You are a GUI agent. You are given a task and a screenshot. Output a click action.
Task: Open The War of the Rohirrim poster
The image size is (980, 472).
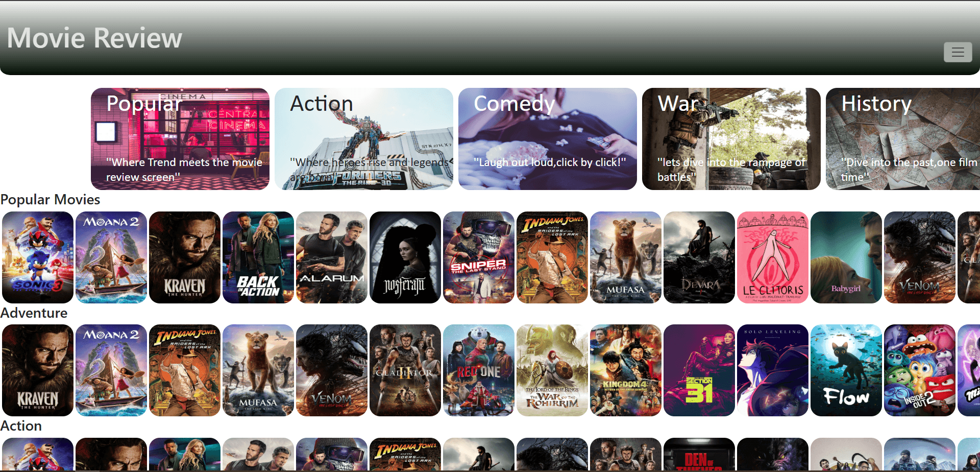552,370
